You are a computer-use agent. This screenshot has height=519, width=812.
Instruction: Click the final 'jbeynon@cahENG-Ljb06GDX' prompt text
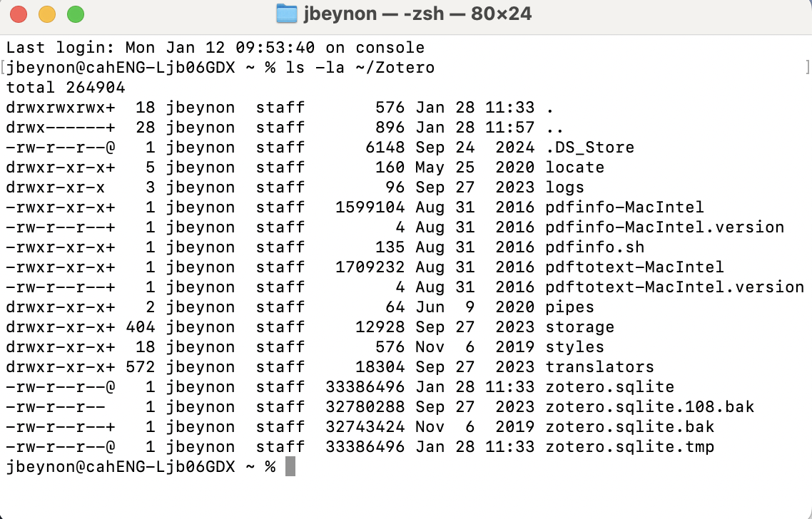121,467
